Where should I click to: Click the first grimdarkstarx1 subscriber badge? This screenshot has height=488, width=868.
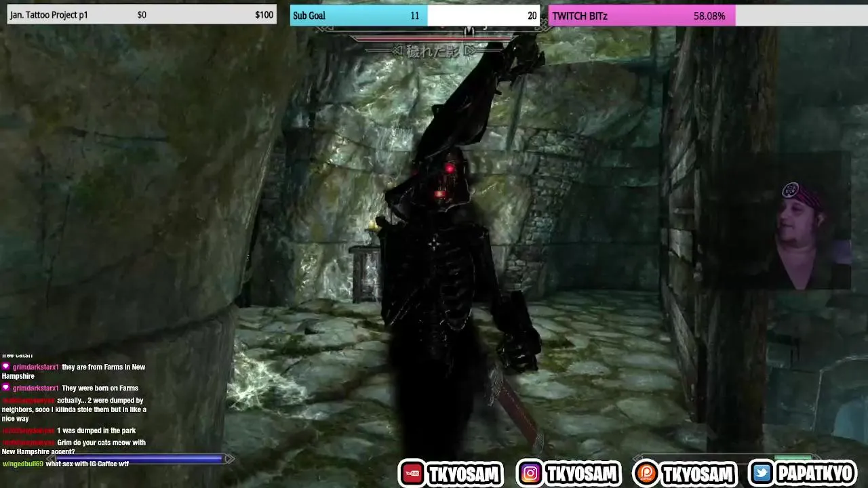(x=6, y=367)
